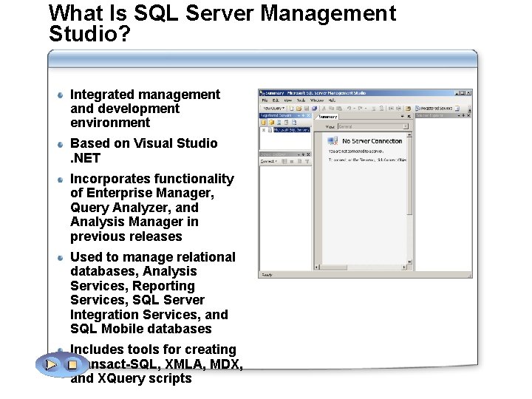Screen dimensions: 532x399
Task: Click the Registered Servers toolbar button
Action: [434, 109]
